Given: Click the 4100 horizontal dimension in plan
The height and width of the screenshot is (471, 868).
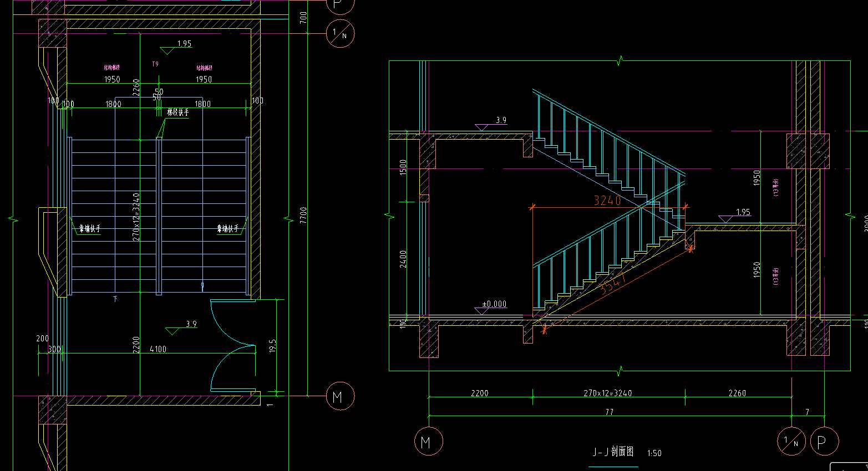Looking at the screenshot, I should tap(158, 349).
